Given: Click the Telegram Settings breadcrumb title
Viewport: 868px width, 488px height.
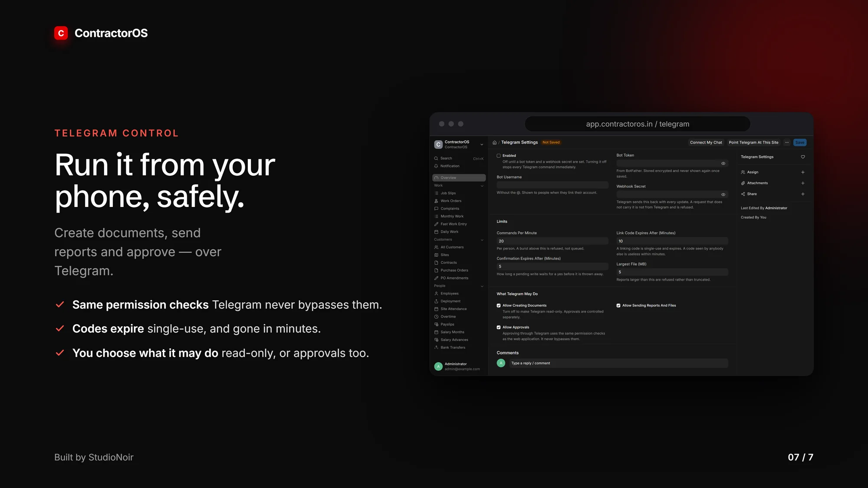Looking at the screenshot, I should (x=519, y=142).
